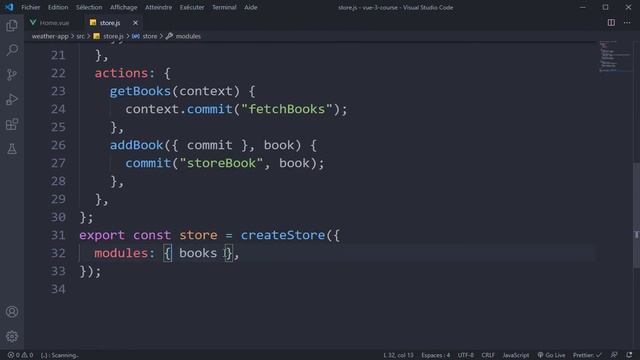
Task: Open the Extensions view
Action: (x=12, y=124)
